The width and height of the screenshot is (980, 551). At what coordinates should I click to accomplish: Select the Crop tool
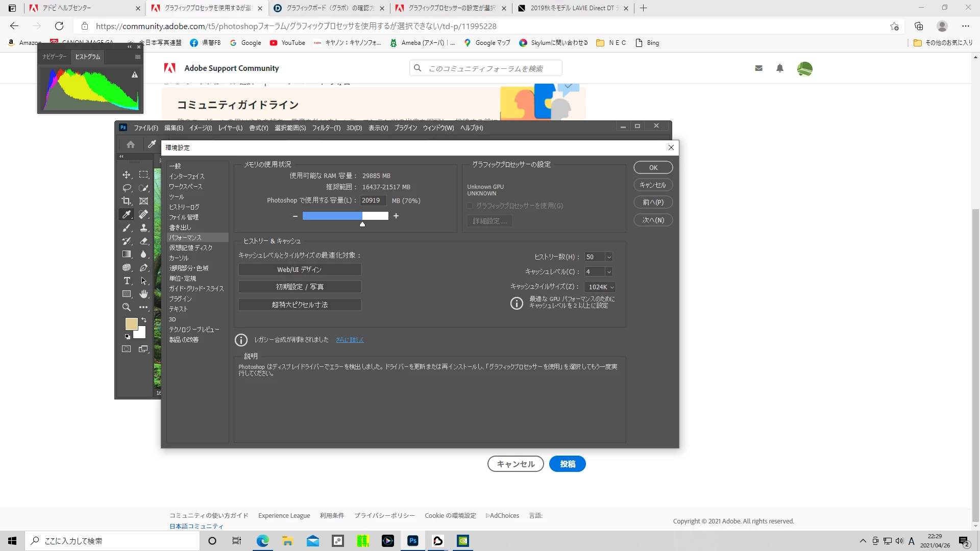(127, 201)
